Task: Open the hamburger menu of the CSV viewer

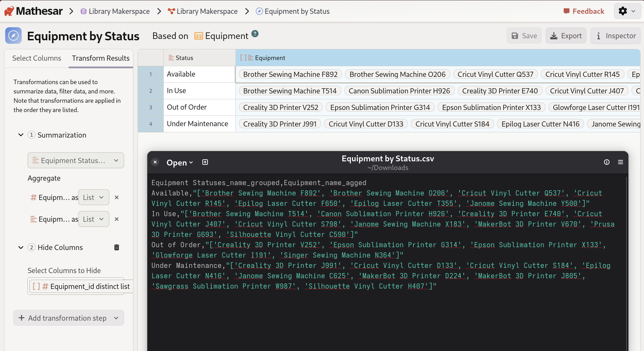Action: coord(621,162)
